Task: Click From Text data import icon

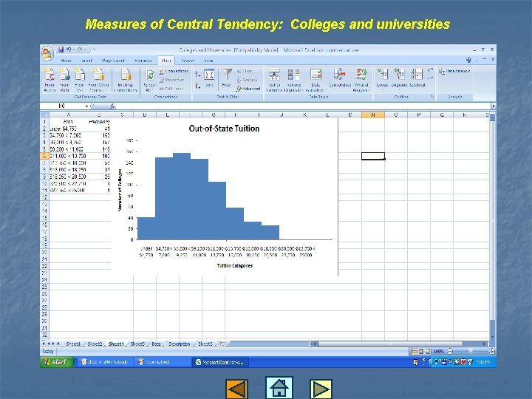Action: tap(79, 80)
